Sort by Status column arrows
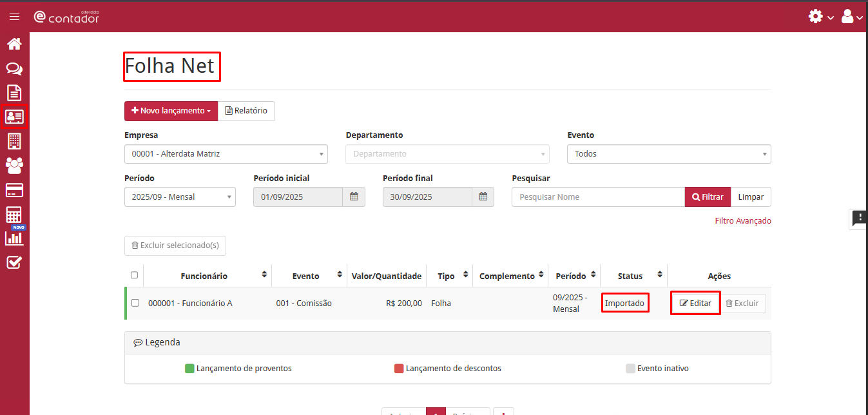The height and width of the screenshot is (415, 868). (660, 275)
